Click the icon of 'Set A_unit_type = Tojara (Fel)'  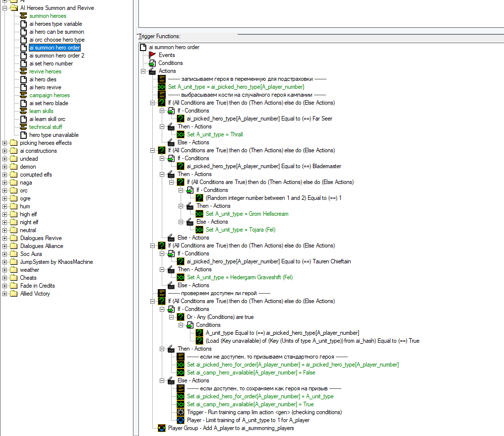point(199,230)
